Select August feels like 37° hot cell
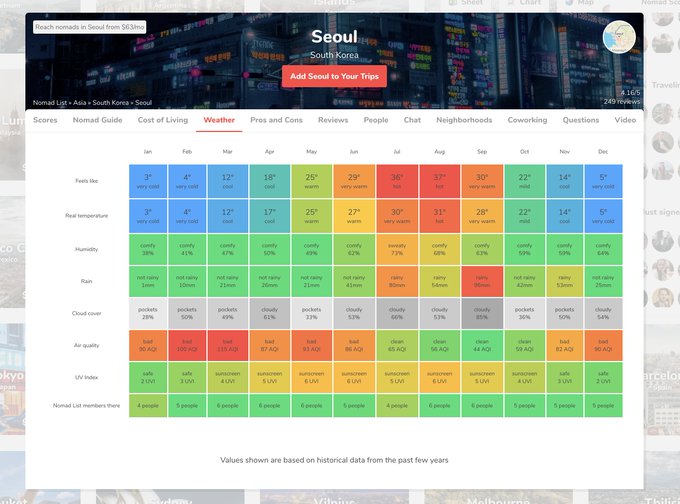 [x=440, y=181]
